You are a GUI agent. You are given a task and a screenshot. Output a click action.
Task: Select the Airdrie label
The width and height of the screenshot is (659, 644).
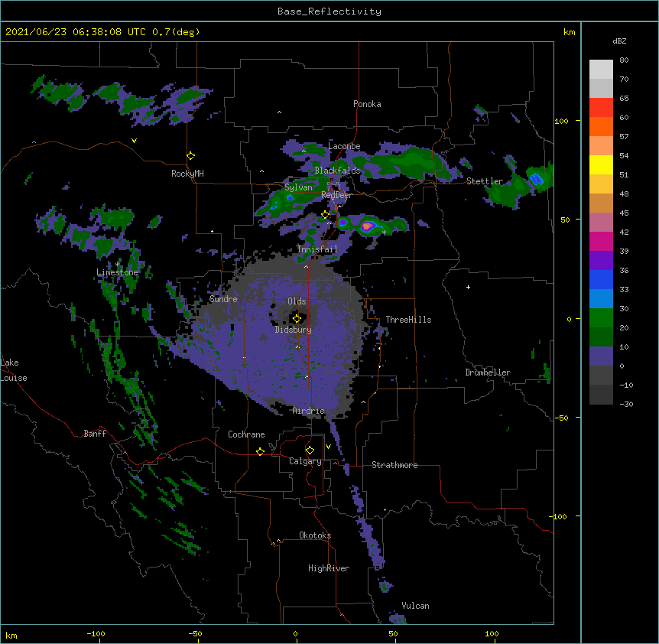308,411
